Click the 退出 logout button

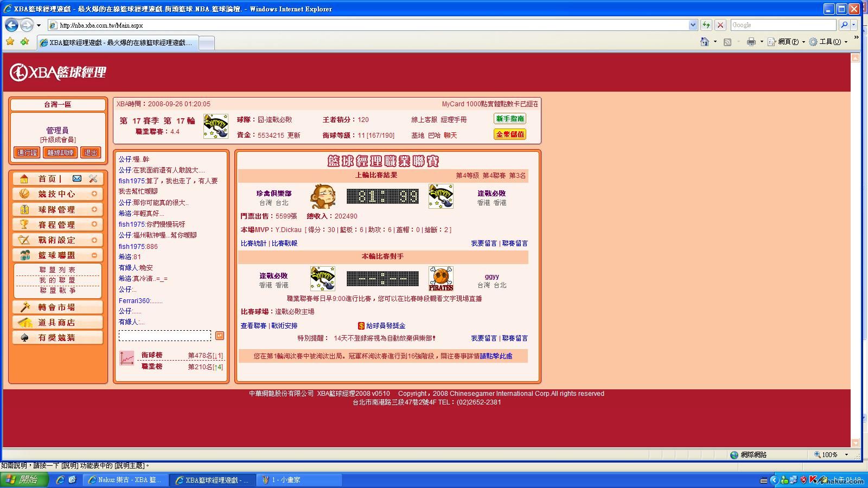coord(91,153)
